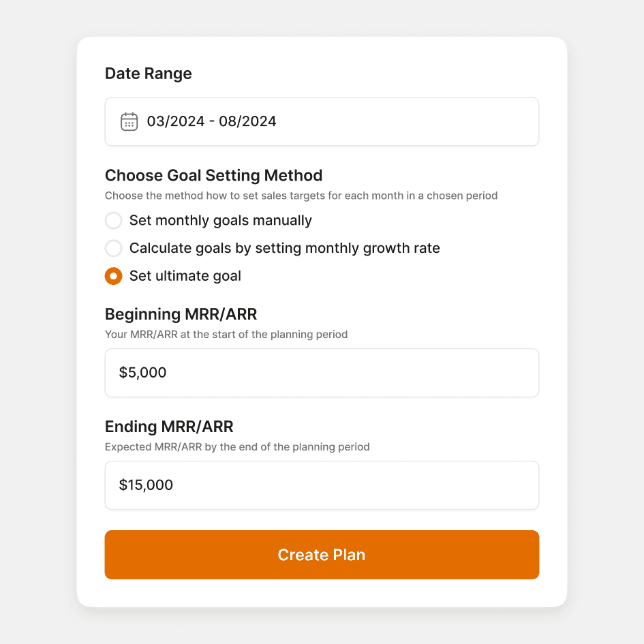The width and height of the screenshot is (644, 644).
Task: Click the starting MRR/ARR helper text
Action: [226, 335]
